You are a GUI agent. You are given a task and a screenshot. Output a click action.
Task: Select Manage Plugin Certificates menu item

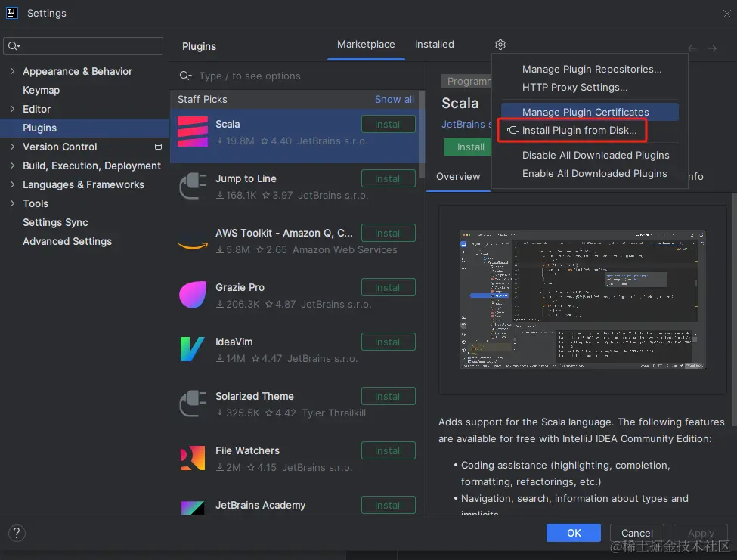[x=590, y=112]
